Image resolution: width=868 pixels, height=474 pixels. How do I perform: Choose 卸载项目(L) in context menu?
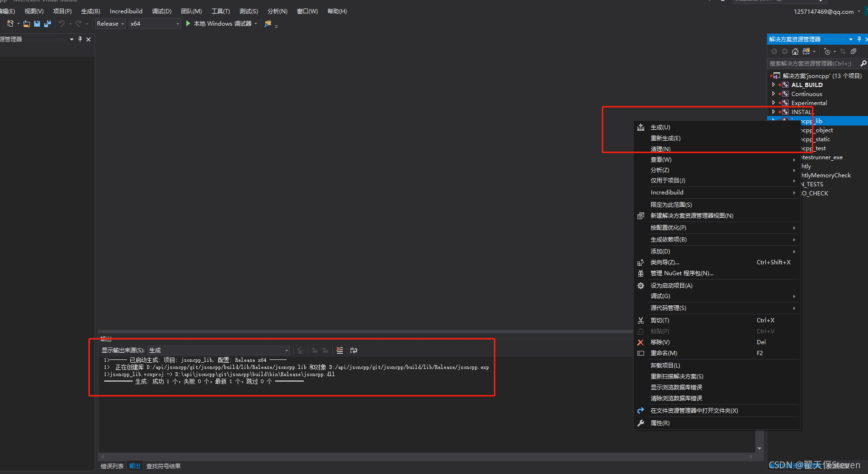tap(717, 366)
